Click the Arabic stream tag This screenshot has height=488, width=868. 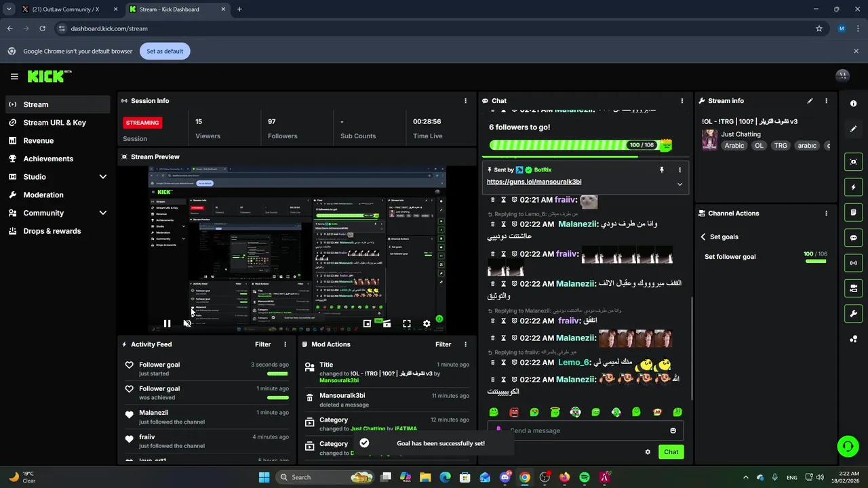coord(734,146)
